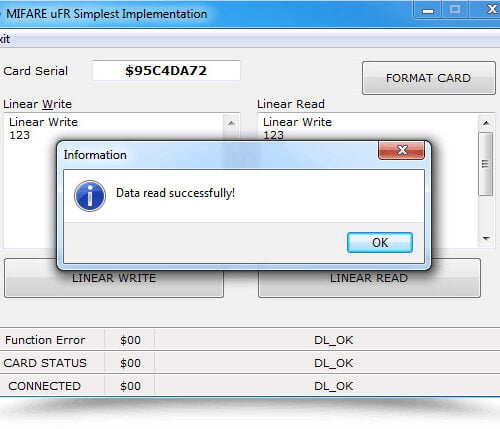Click OK in the Information dialog
The height and width of the screenshot is (429, 500).
pos(380,242)
